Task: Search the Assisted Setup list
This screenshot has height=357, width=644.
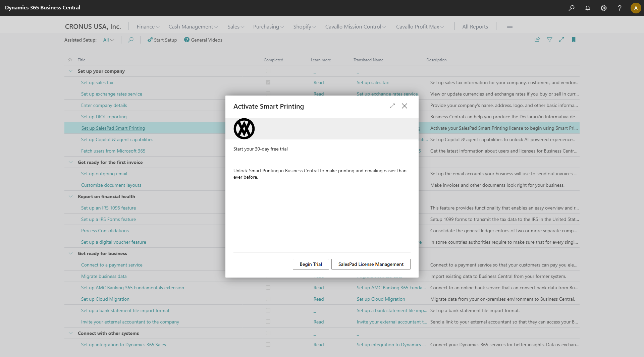Action: click(131, 40)
